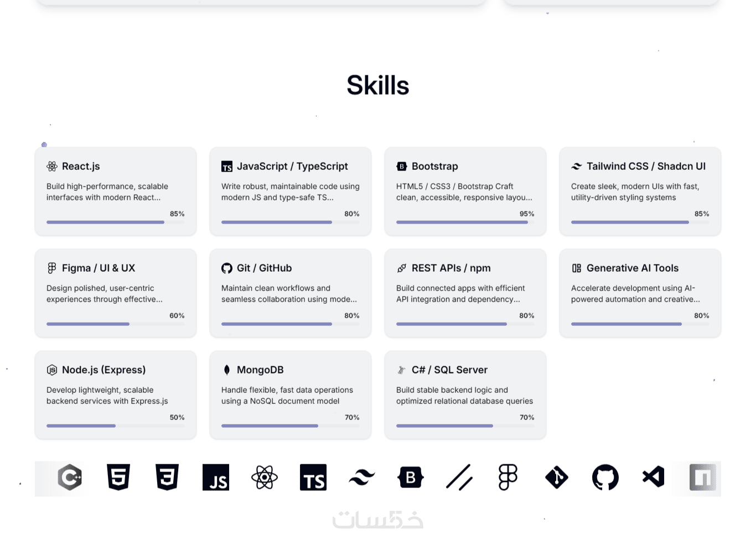Click the 95% value on the Bootstrap card
This screenshot has height=540, width=756.
tap(527, 214)
